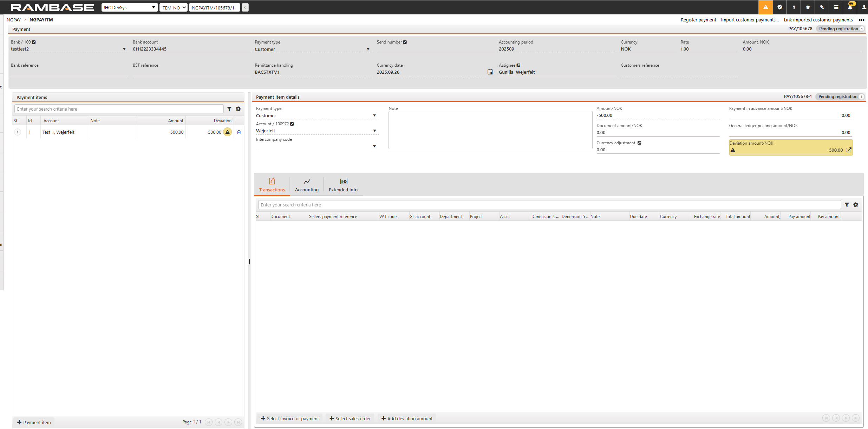Open filter icon in Payment items search
Viewport: 868px width, 429px height.
pos(229,109)
